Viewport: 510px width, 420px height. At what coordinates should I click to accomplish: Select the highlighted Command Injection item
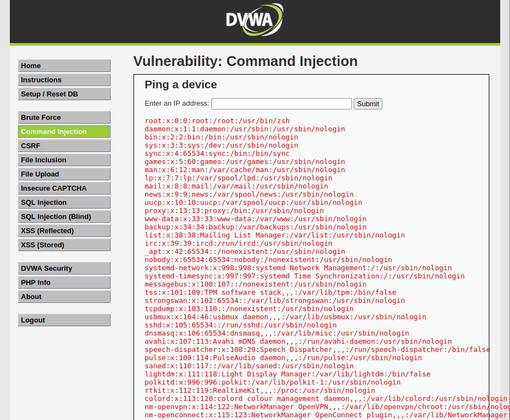coord(64,132)
